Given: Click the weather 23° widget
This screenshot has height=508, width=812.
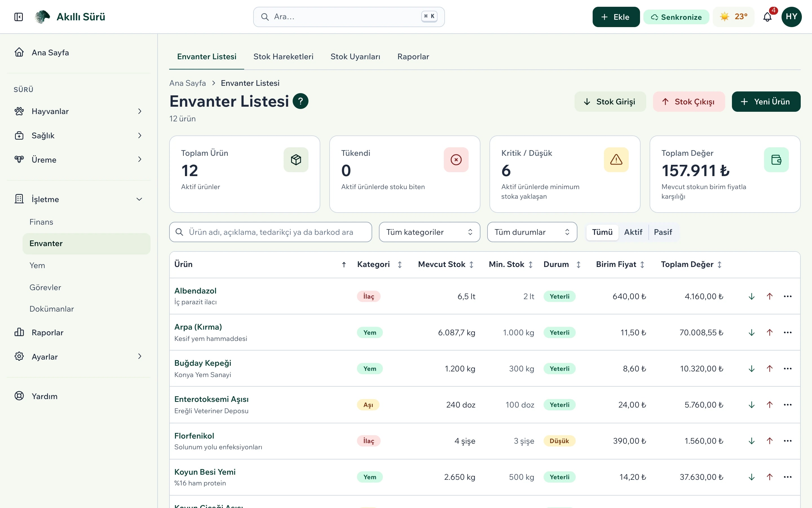Looking at the screenshot, I should pyautogui.click(x=734, y=17).
